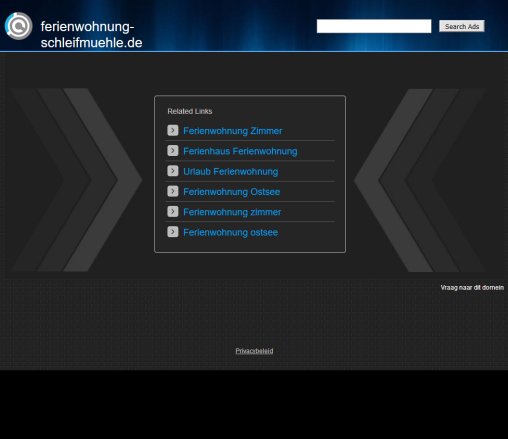Click the circular site logo icon
The image size is (508, 439).
tap(18, 26)
